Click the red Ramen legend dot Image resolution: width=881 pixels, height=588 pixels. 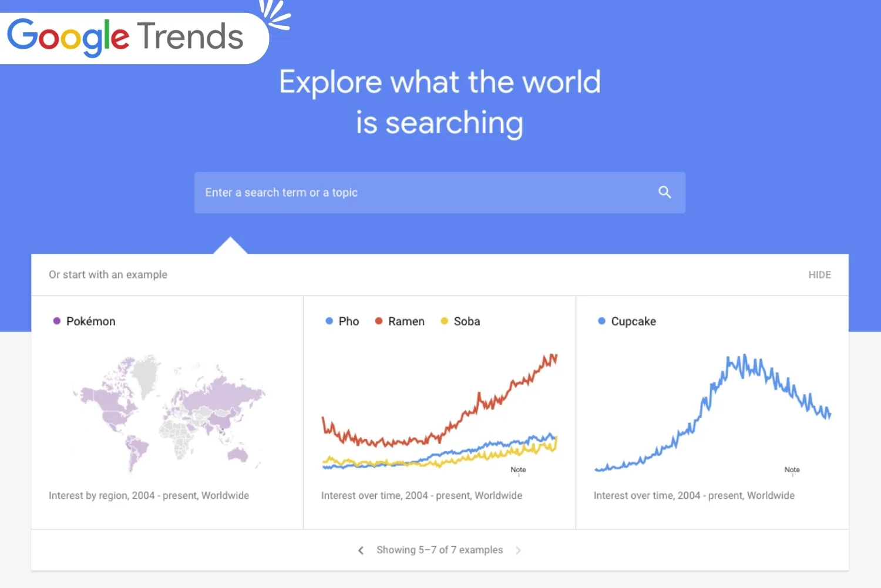point(379,321)
